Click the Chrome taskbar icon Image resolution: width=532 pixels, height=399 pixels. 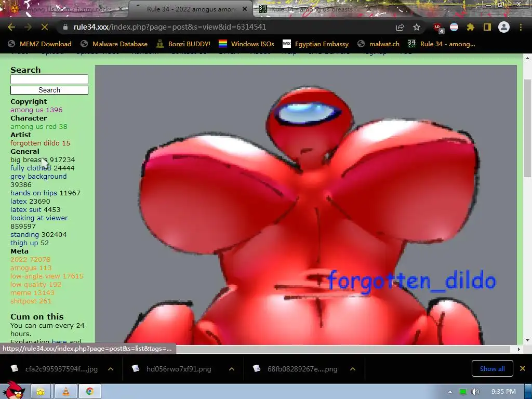coord(89,392)
